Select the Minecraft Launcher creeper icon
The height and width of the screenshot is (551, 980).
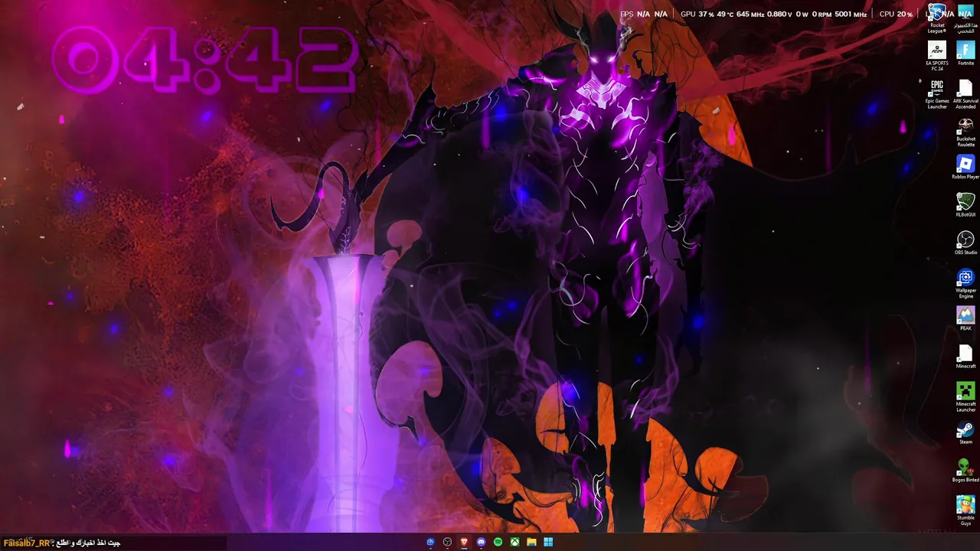(x=965, y=396)
